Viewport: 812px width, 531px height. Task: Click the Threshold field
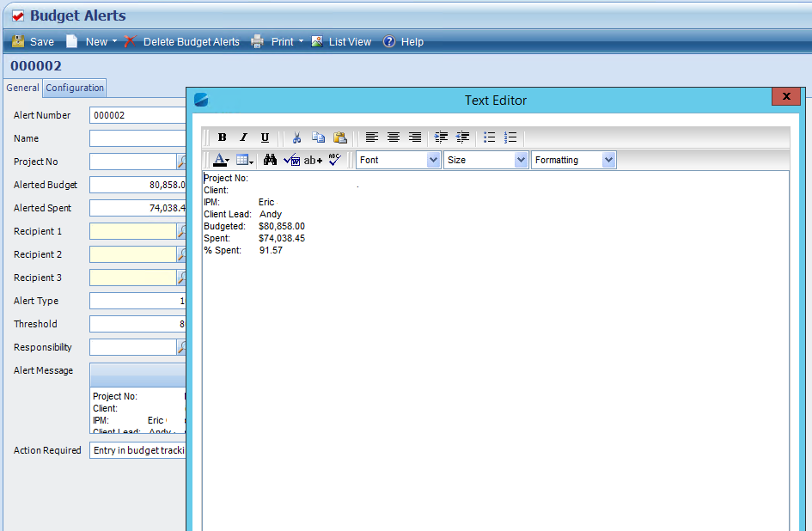[137, 324]
